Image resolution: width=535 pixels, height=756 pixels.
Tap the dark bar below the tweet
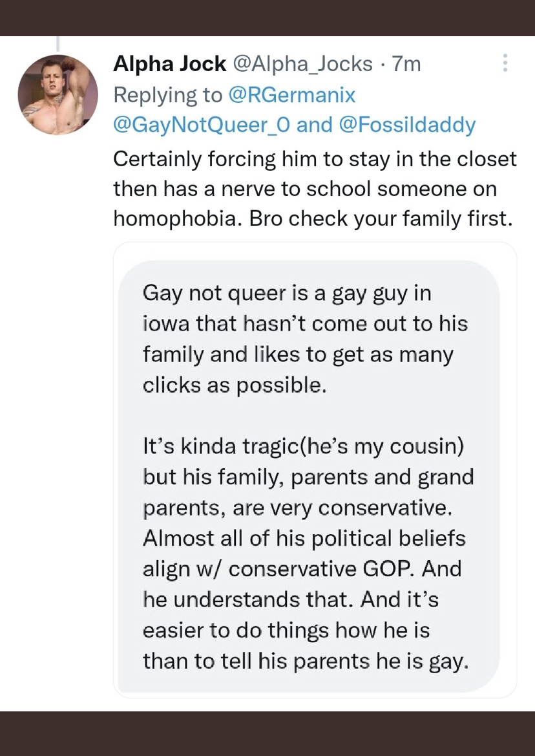point(267,733)
